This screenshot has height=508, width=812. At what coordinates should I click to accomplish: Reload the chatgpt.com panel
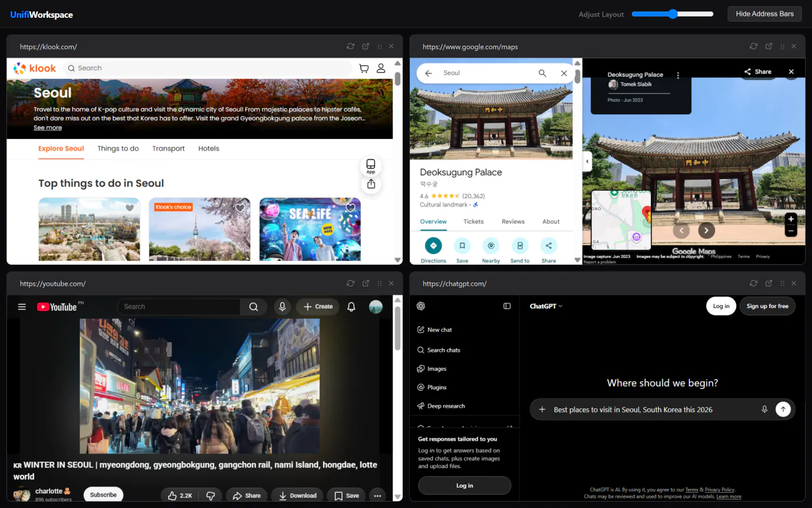coord(754,283)
